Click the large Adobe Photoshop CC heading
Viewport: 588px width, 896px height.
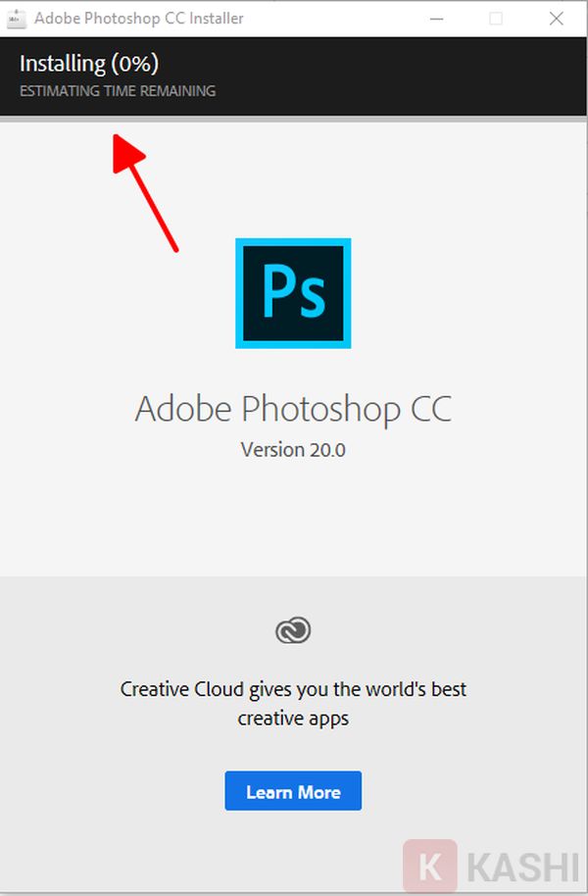point(293,408)
